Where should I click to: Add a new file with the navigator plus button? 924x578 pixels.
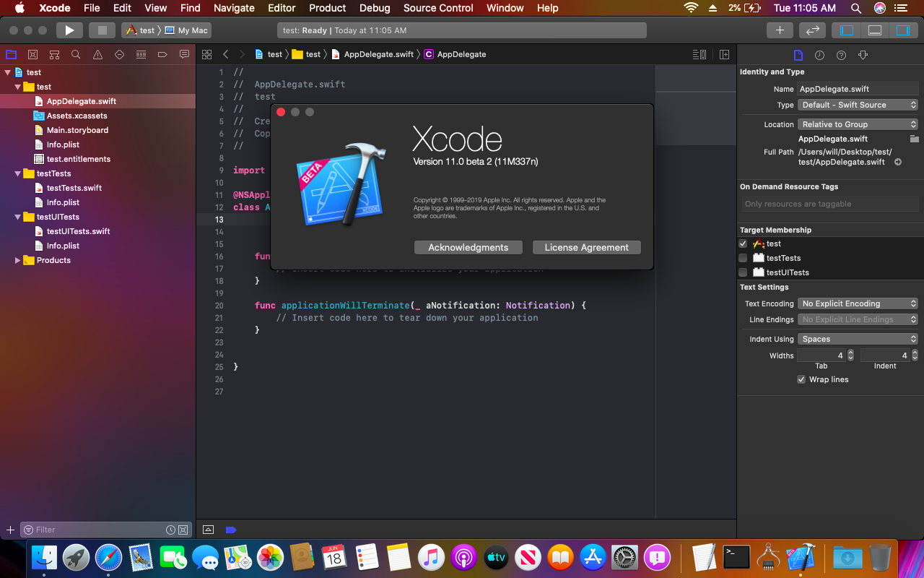pyautogui.click(x=10, y=530)
